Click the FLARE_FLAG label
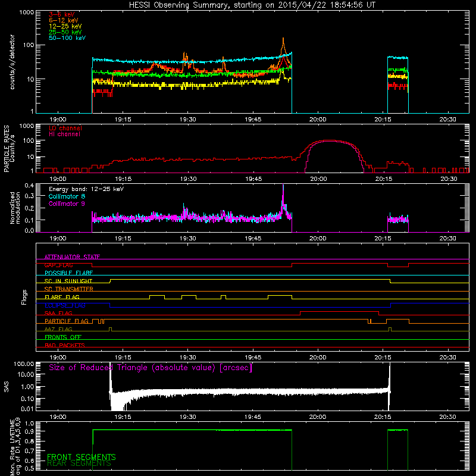The width and height of the screenshot is (476, 476). (62, 297)
